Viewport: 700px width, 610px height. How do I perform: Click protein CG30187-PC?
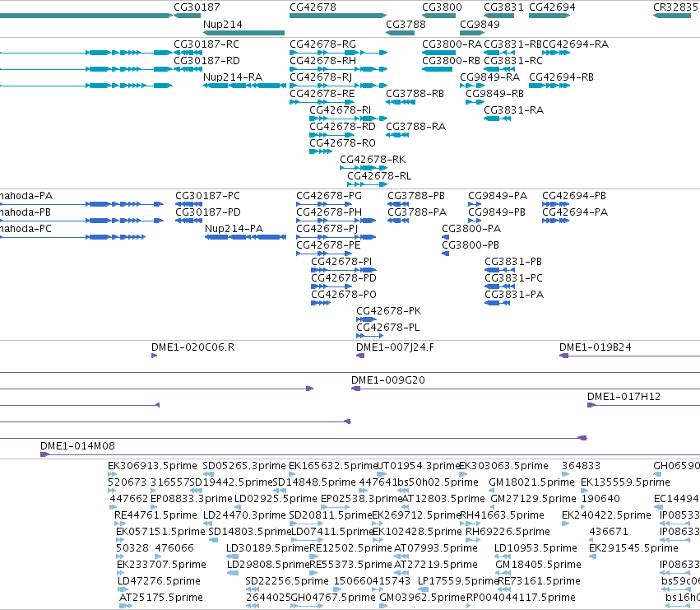coord(207,196)
